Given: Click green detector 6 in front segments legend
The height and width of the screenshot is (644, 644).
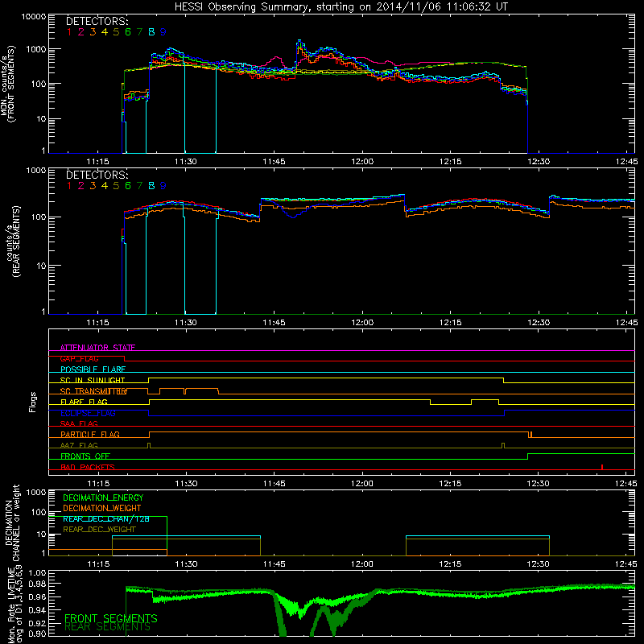Looking at the screenshot, I should click(128, 32).
